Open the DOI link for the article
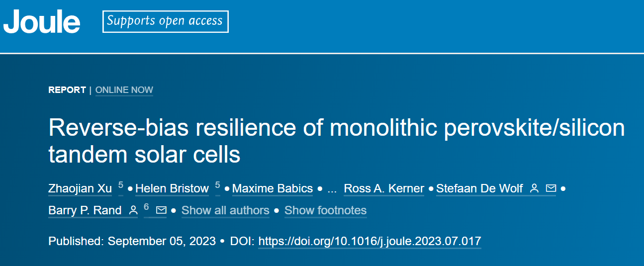644x266 pixels. [x=370, y=242]
